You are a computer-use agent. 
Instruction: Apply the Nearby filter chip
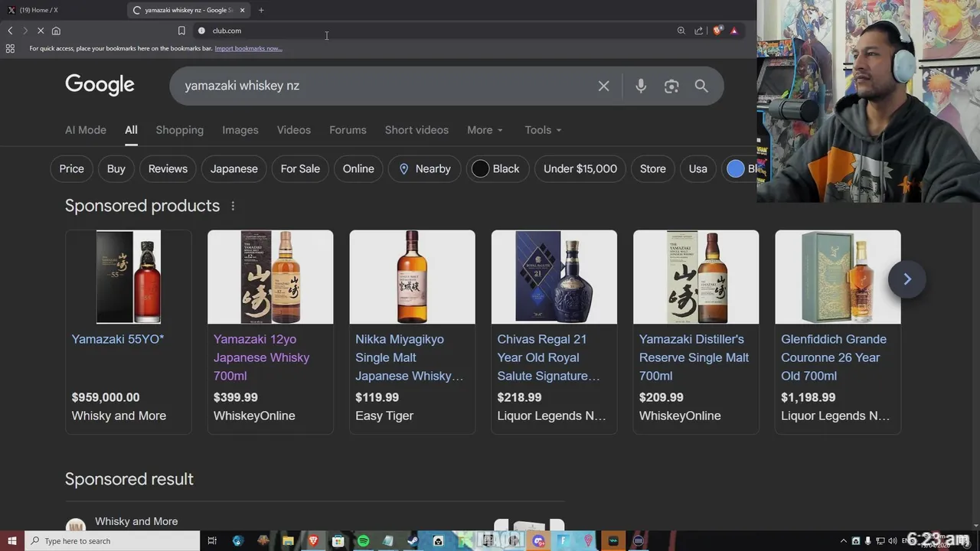pos(425,169)
